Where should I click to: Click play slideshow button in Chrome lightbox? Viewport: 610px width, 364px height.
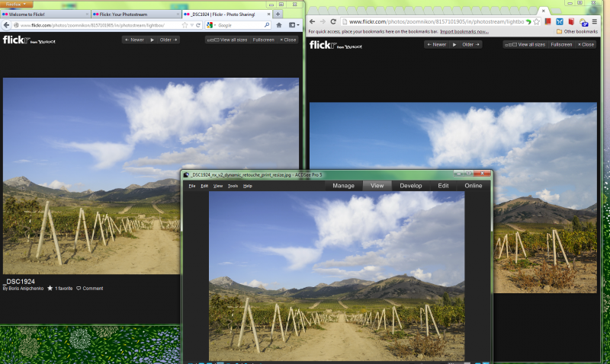[454, 44]
